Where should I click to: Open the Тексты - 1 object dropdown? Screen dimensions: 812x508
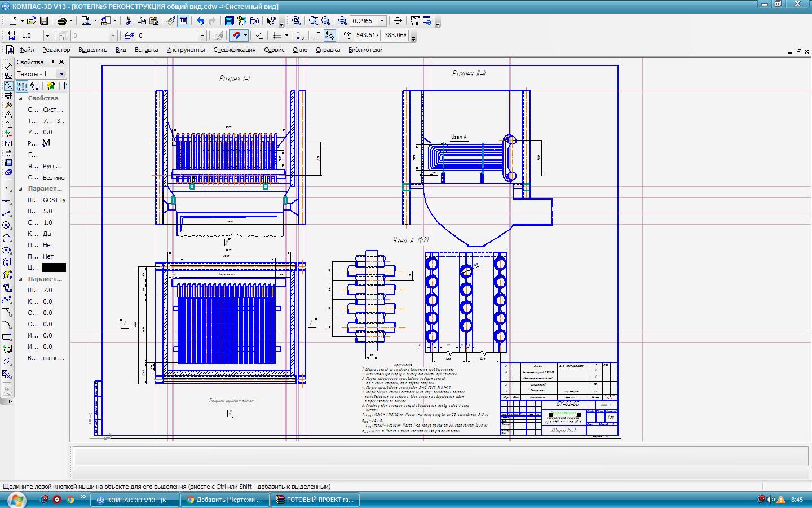pos(61,74)
